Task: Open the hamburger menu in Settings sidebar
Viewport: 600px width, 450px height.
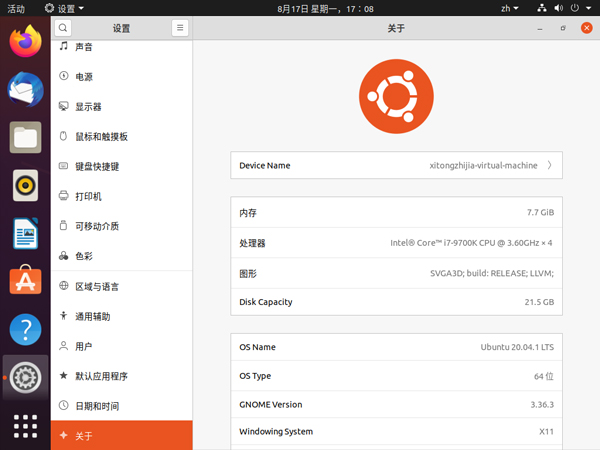Action: click(x=179, y=28)
